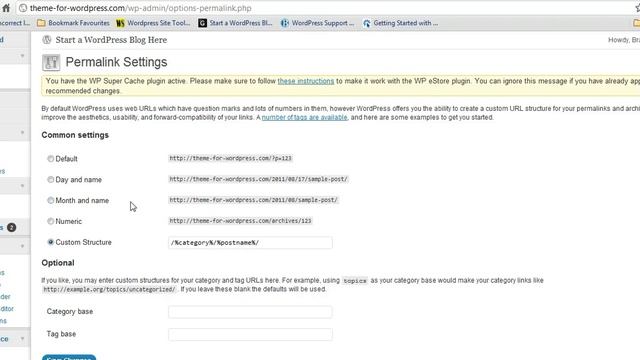
Task: Click the WordPress logo beside site title
Action: point(47,40)
